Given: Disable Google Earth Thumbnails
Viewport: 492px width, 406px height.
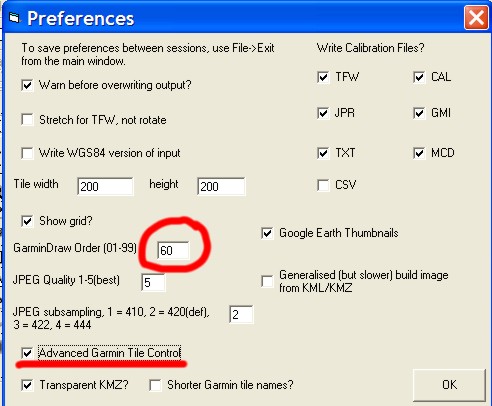Looking at the screenshot, I should [267, 233].
